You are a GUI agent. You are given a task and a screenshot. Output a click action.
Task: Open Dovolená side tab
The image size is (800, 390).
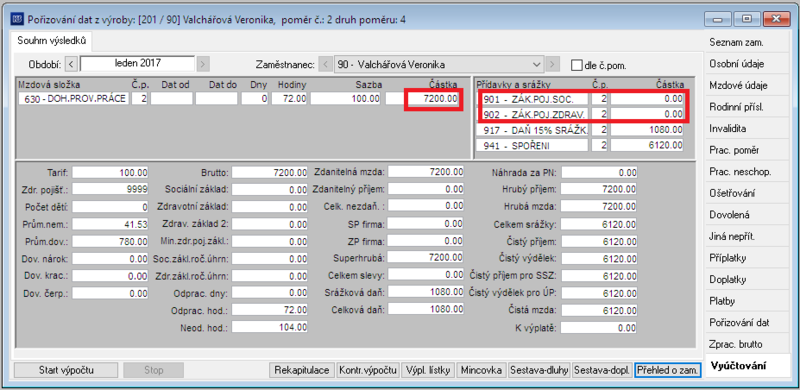748,215
